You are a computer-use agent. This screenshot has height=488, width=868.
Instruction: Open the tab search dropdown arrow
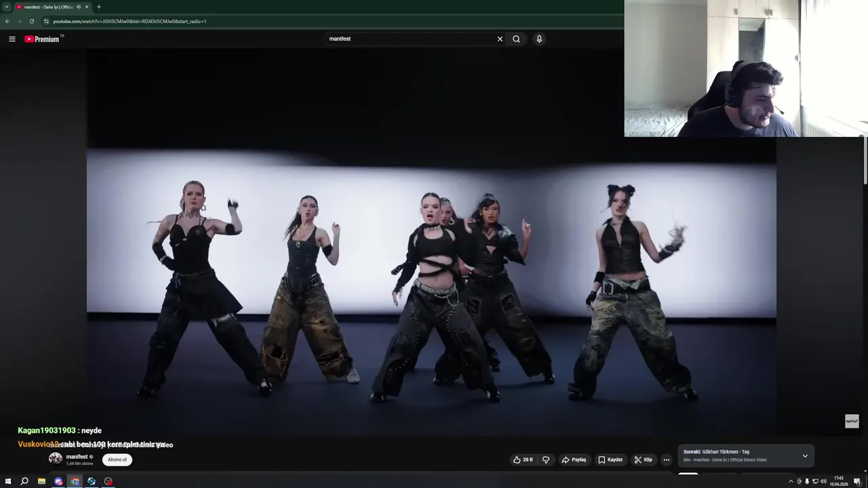(x=7, y=7)
